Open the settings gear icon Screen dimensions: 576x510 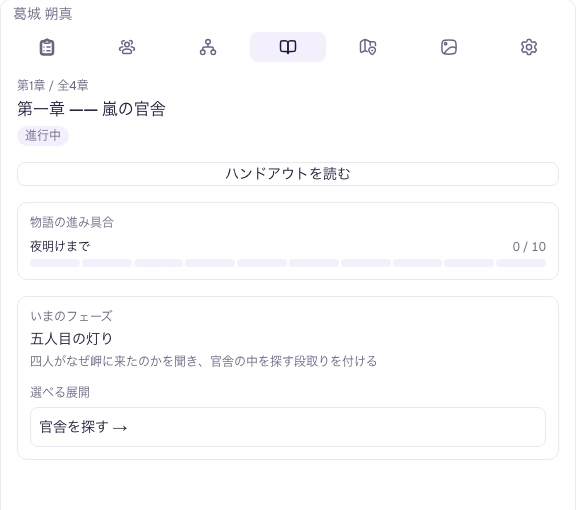529,47
